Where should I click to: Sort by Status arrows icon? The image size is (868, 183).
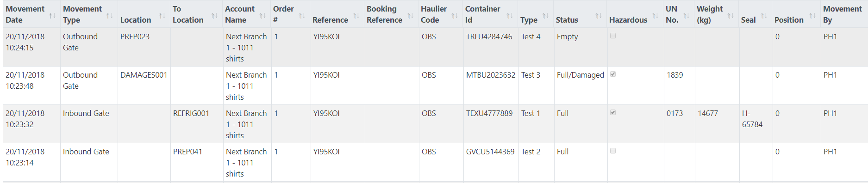(599, 16)
